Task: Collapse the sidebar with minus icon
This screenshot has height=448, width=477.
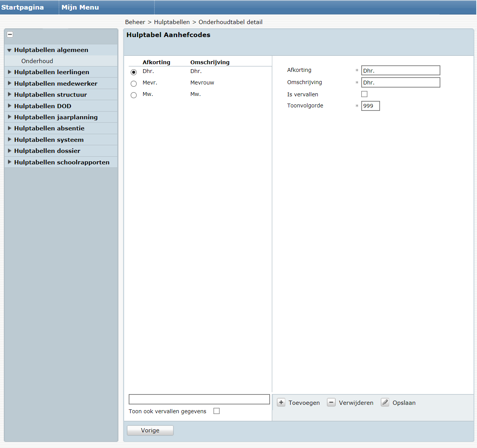Action: coord(10,34)
